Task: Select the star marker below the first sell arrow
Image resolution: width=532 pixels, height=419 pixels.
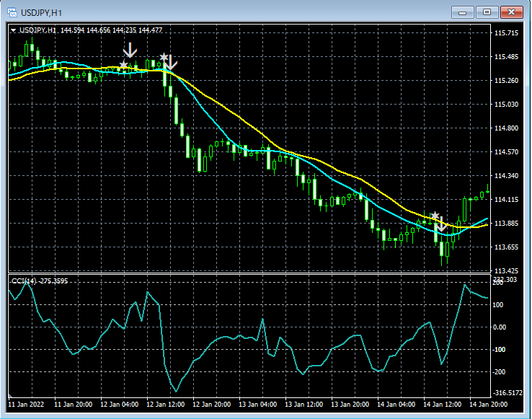Action: coord(123,64)
